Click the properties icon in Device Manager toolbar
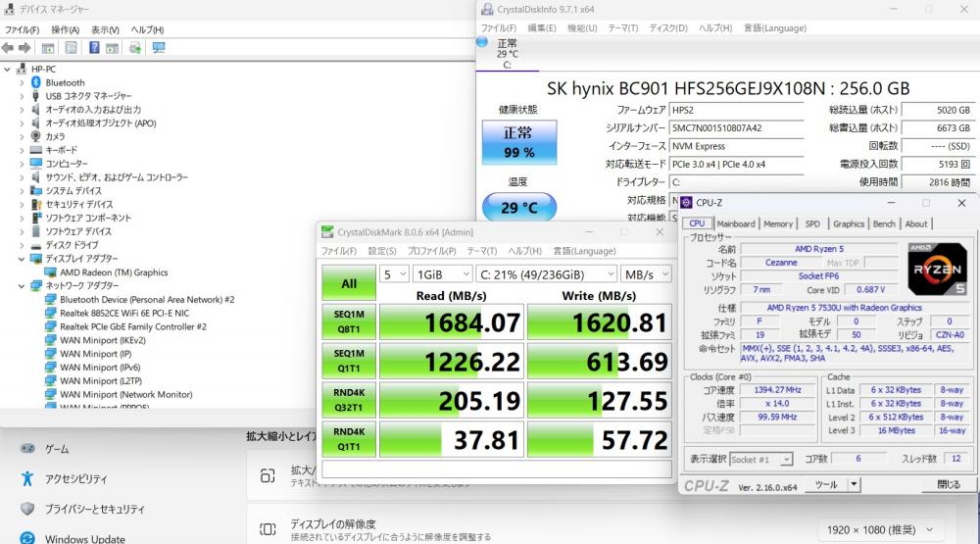980x544 pixels. pyautogui.click(x=71, y=47)
